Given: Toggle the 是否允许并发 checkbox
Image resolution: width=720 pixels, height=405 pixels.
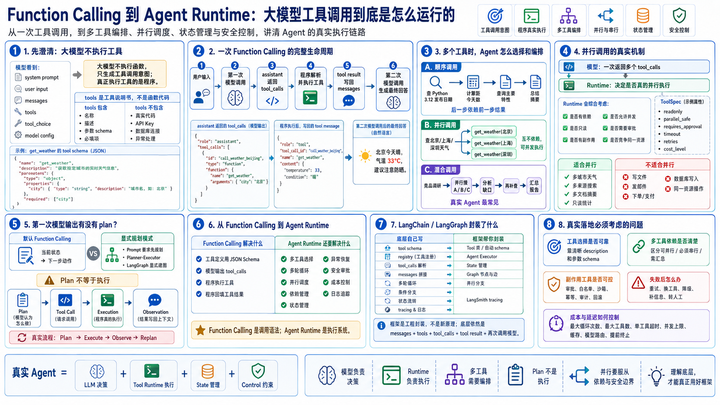Looking at the screenshot, I should 605,117.
